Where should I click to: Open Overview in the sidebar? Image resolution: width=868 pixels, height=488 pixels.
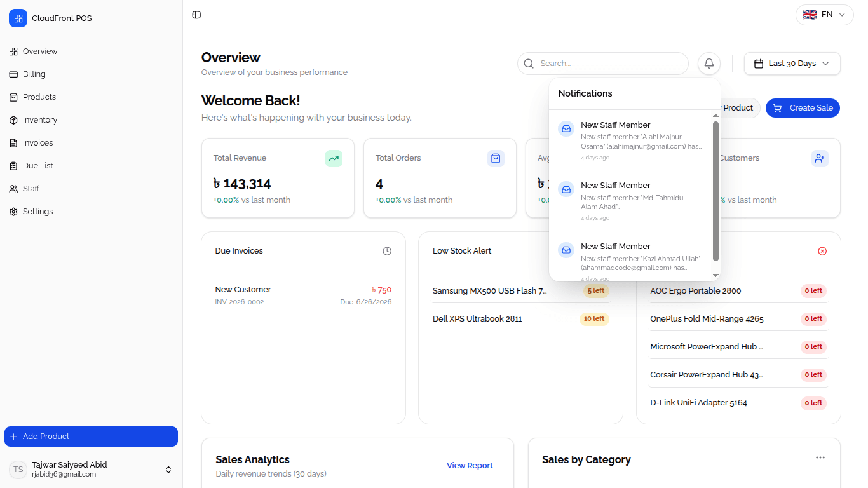point(91,51)
